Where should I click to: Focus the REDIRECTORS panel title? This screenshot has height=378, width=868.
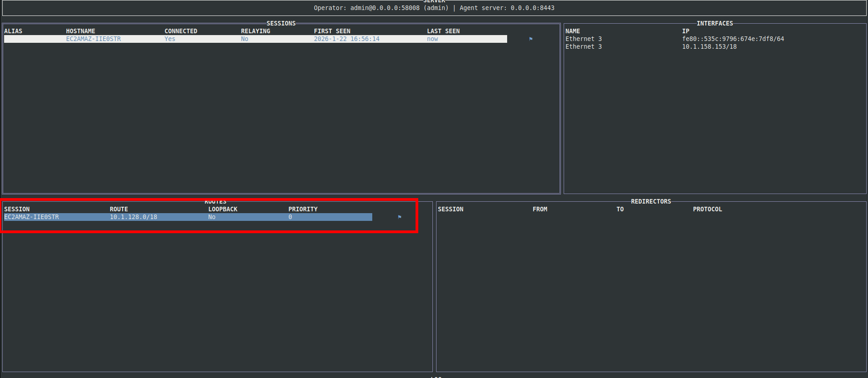[651, 202]
